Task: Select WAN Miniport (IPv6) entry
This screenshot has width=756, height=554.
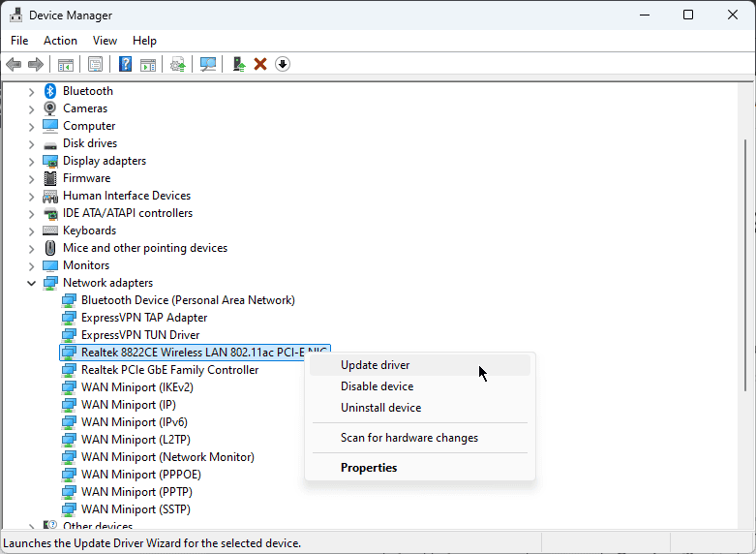Action: [x=134, y=422]
